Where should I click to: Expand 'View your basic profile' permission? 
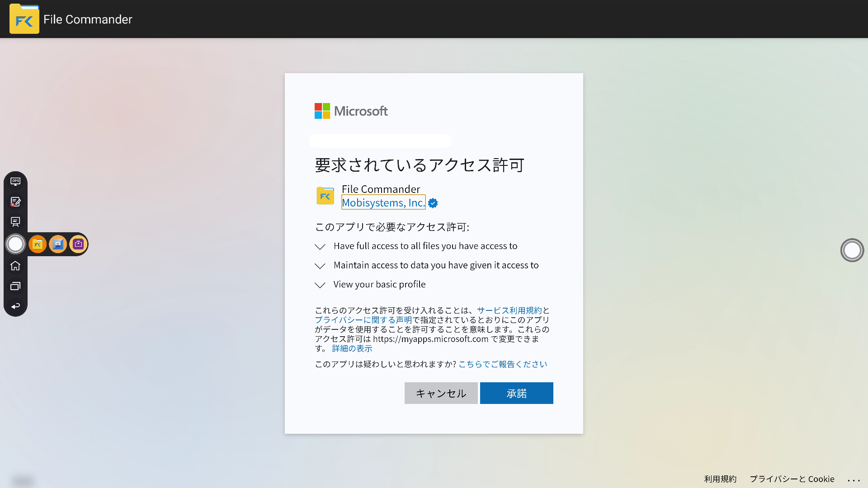320,285
